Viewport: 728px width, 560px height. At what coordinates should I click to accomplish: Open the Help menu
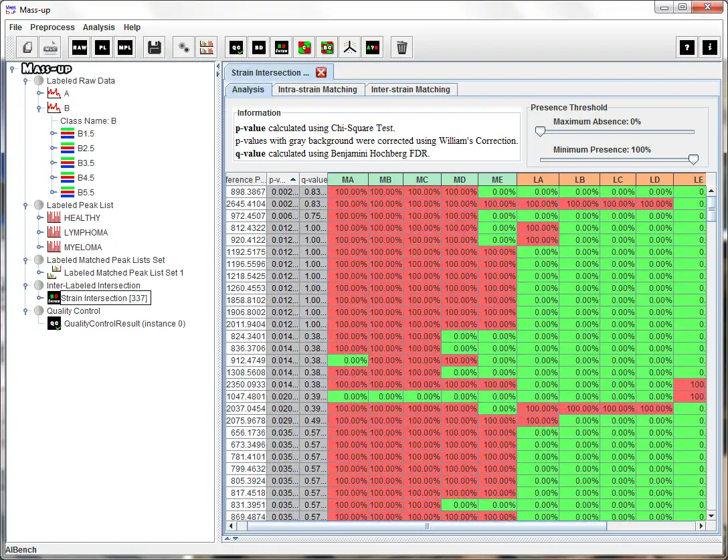132,27
